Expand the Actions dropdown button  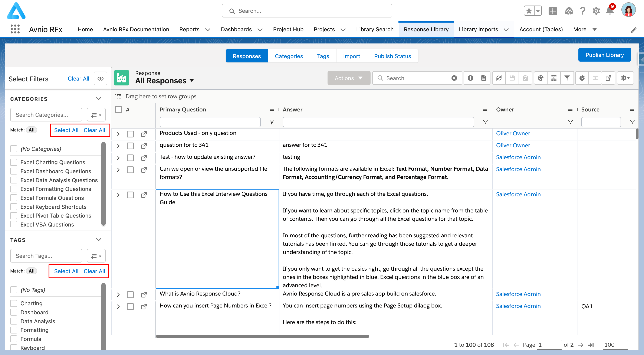348,78
